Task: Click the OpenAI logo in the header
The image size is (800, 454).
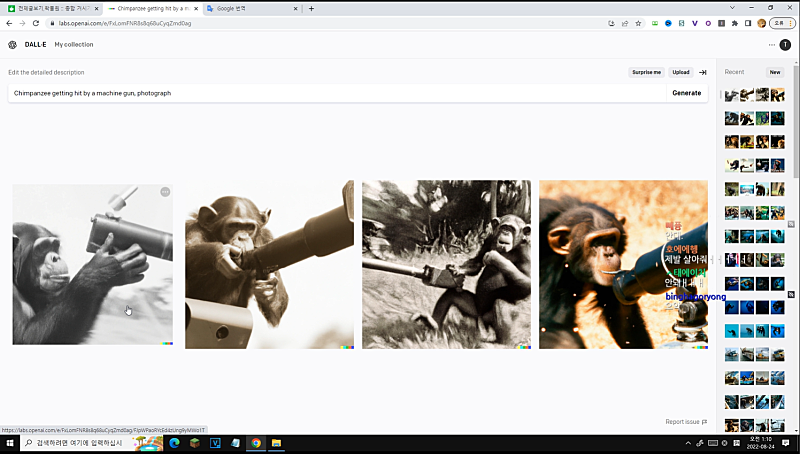Action: point(12,45)
